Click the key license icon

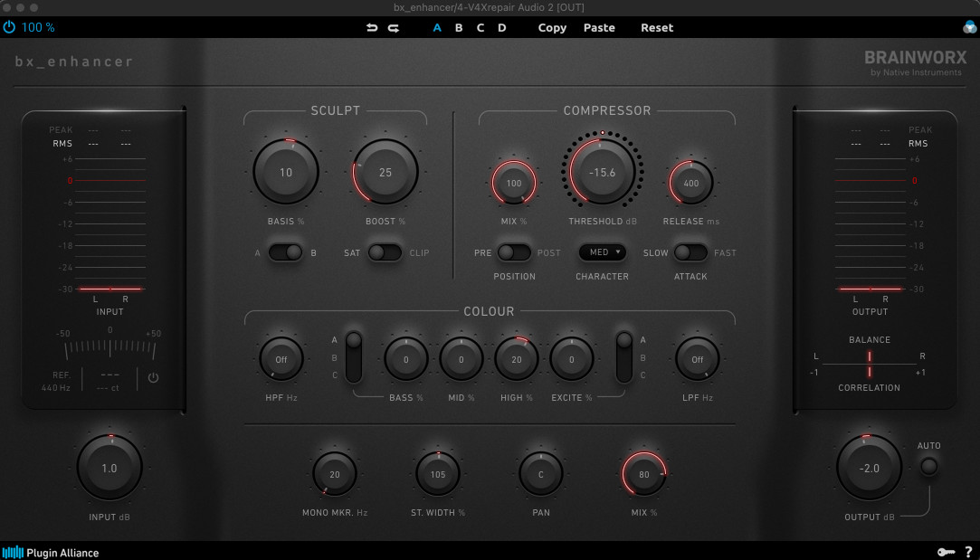point(947,552)
